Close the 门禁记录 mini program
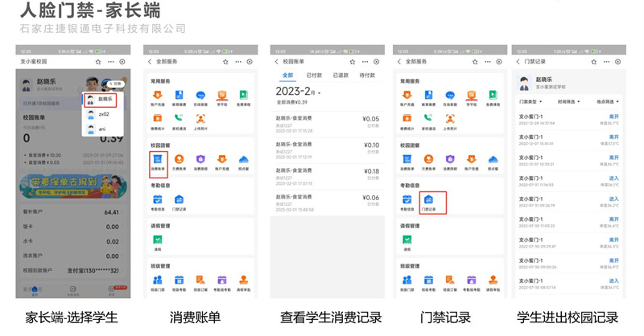This screenshot has width=644, height=336. pyautogui.click(x=617, y=62)
